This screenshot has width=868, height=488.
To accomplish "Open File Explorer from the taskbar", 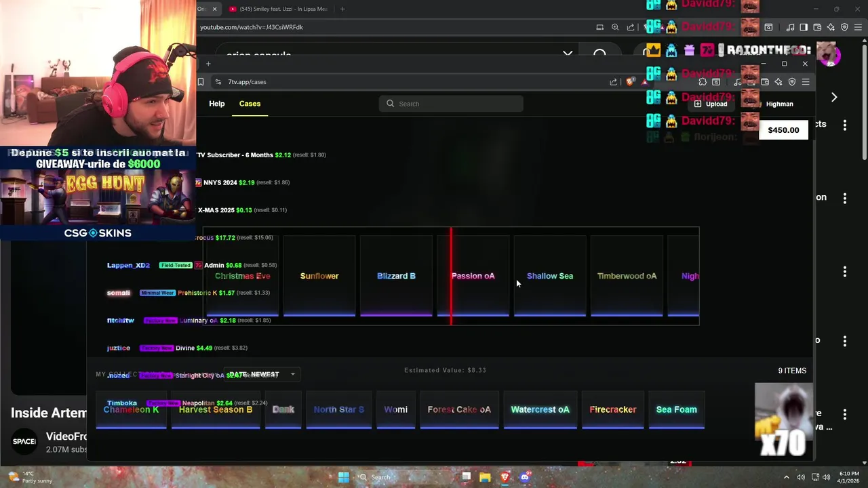I will 485,477.
